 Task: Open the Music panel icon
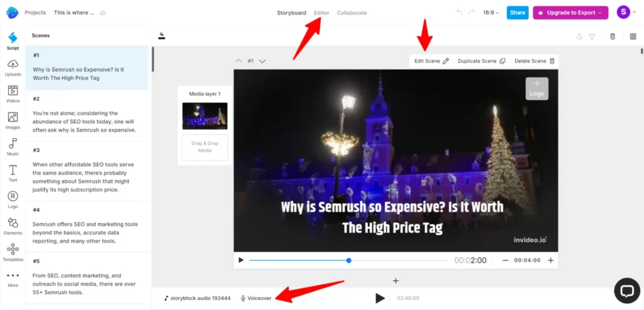pyautogui.click(x=13, y=147)
